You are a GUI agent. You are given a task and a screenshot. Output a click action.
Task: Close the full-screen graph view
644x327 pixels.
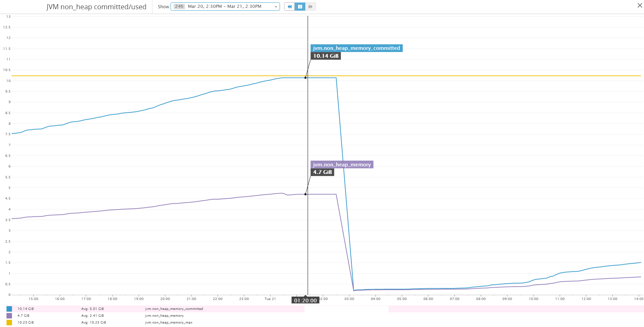pyautogui.click(x=640, y=5)
